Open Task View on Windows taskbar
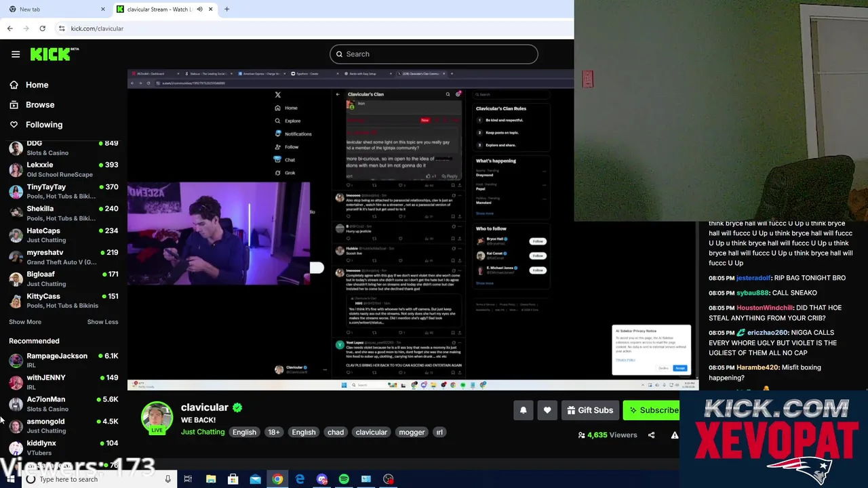The image size is (868, 488). 188,479
